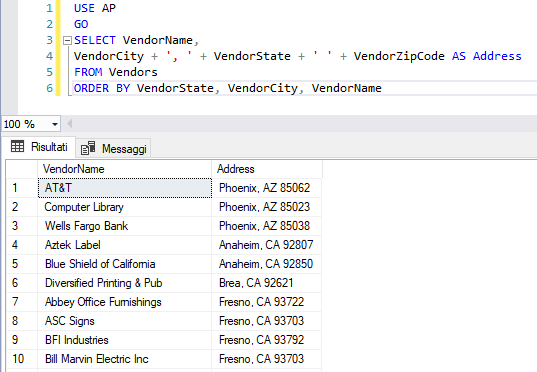The width and height of the screenshot is (537, 372).
Task: Click the Fresno, CA 93722 address cell
Action: coord(267,302)
